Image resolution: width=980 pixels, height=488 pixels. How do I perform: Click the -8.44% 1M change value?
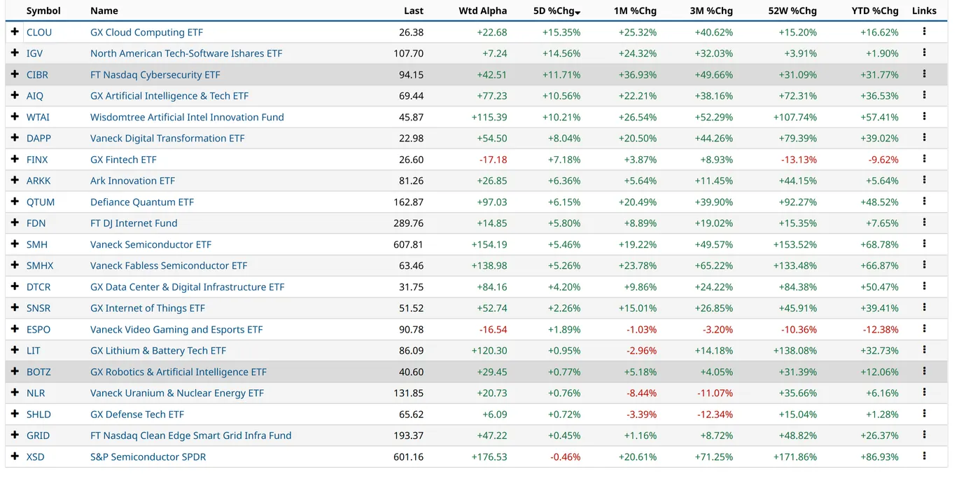[642, 393]
